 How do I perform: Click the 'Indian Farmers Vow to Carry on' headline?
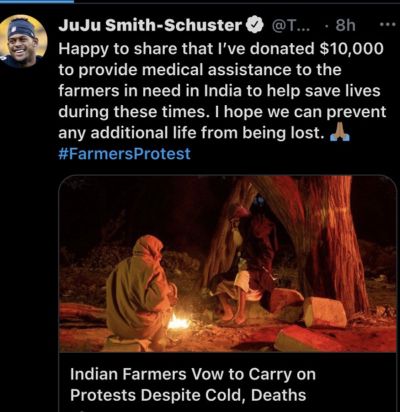(x=193, y=374)
